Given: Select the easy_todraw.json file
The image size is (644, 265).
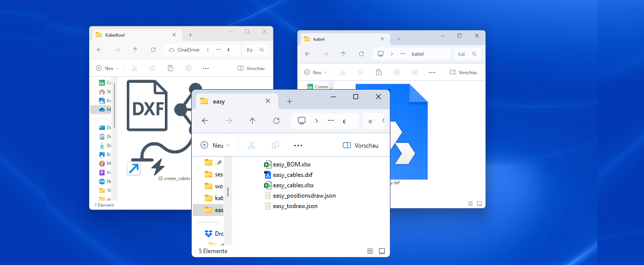Looking at the screenshot, I should tap(295, 206).
